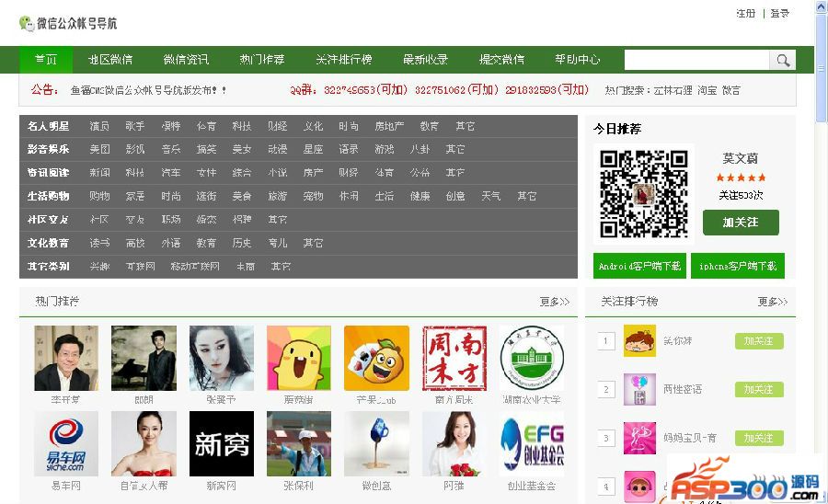Click iphone客户端下载 button
Viewport: 828px width, 504px height.
pyautogui.click(x=738, y=266)
